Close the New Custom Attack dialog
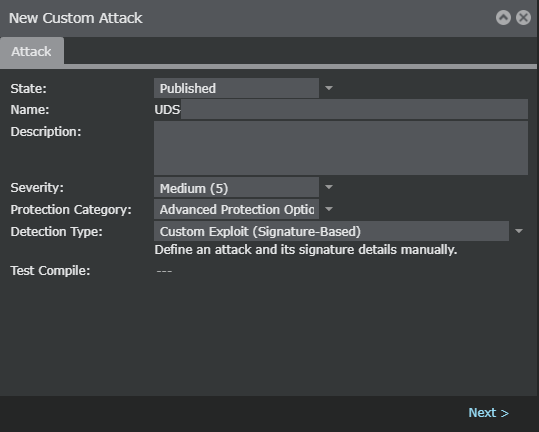This screenshot has width=539, height=432. [x=524, y=18]
